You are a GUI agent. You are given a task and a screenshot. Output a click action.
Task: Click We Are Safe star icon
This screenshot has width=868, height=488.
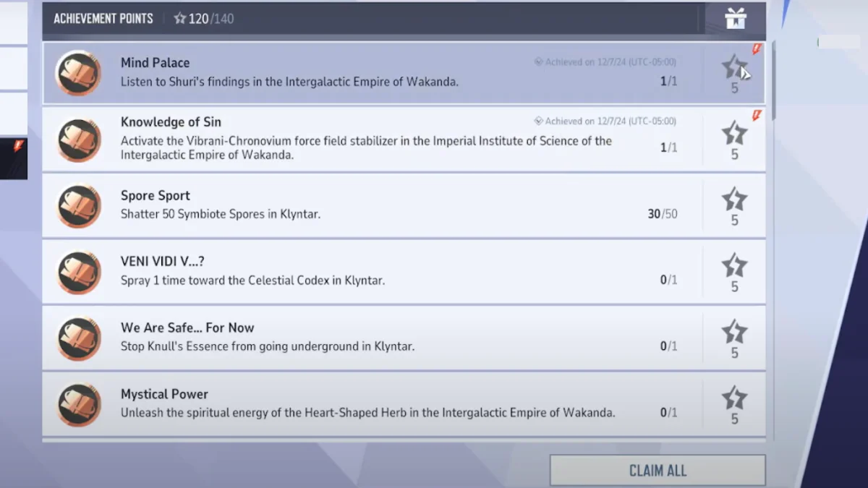pyautogui.click(x=734, y=333)
